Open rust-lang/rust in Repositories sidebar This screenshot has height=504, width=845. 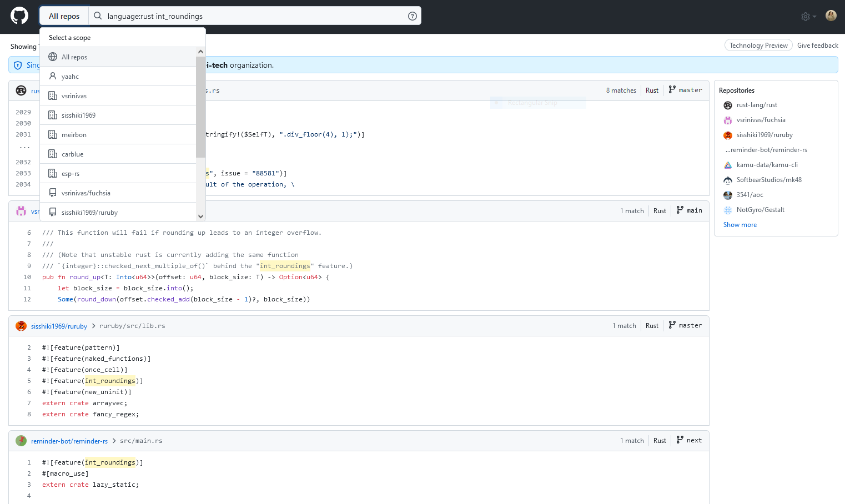click(x=757, y=105)
